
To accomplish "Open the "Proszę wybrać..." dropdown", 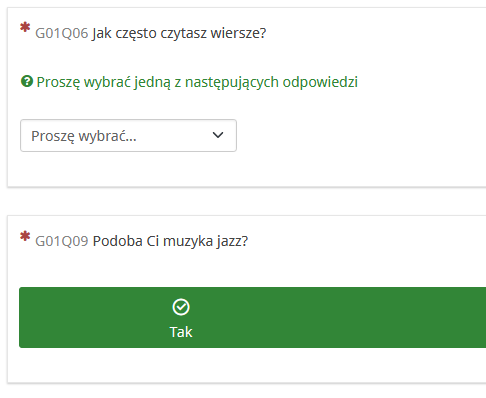I will tap(128, 136).
